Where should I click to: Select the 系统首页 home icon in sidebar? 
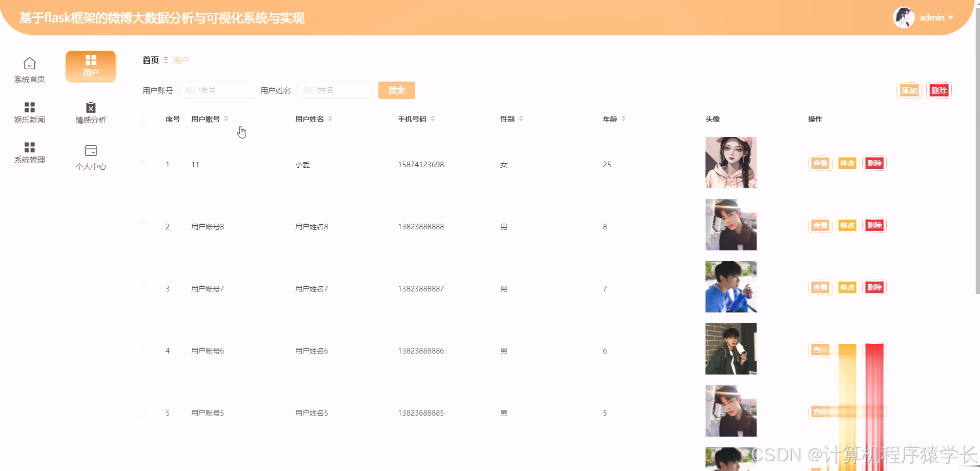(x=29, y=63)
